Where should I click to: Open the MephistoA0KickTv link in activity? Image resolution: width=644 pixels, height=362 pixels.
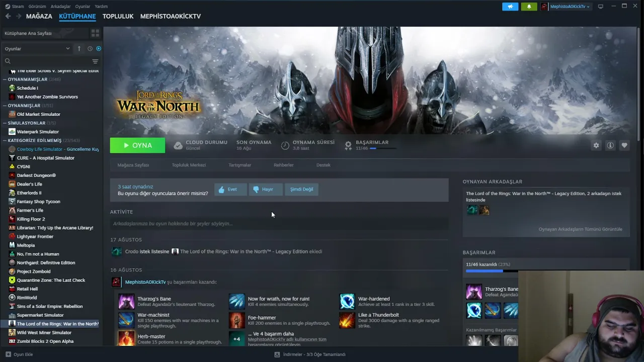[x=145, y=282]
